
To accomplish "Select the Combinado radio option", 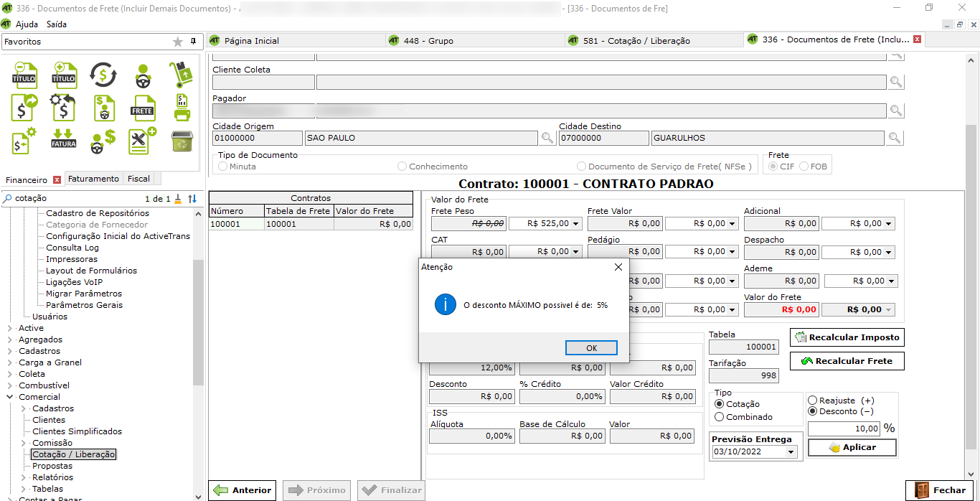I will (720, 417).
